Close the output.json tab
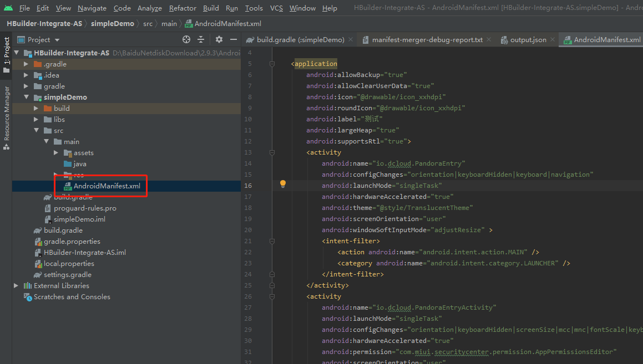This screenshot has height=364, width=643. (x=553, y=39)
